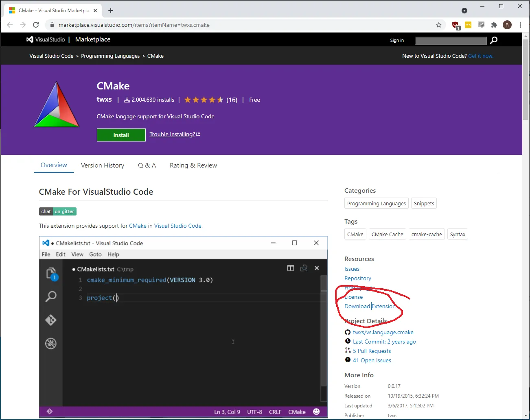Open the Chrome three-dots menu

(520, 25)
